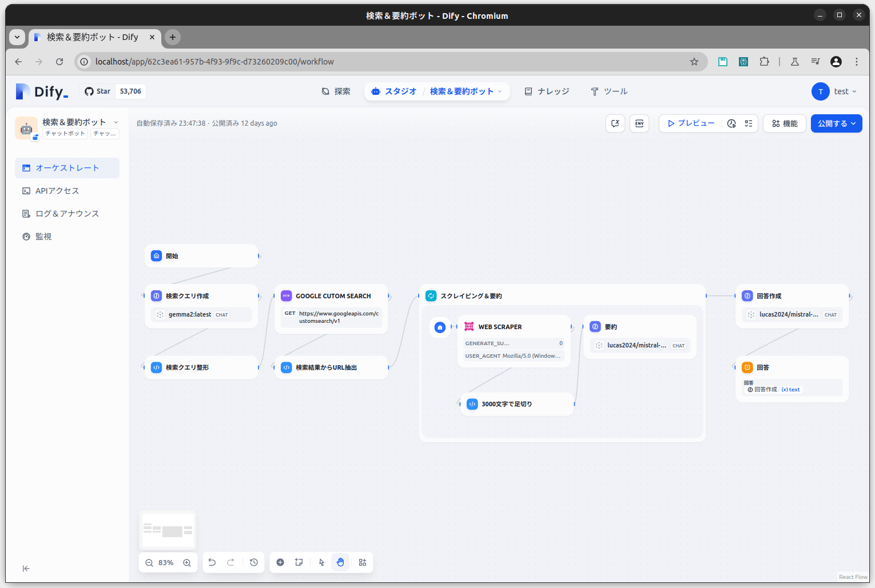
Task: Click the add node plus icon
Action: coord(280,562)
